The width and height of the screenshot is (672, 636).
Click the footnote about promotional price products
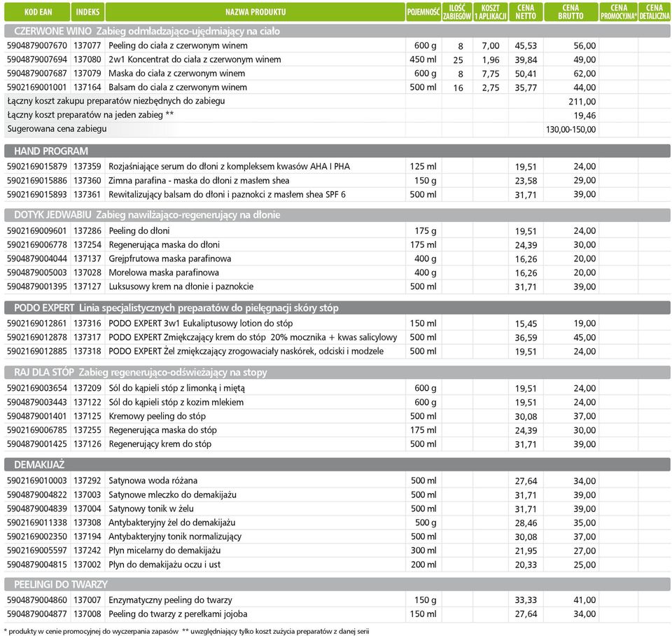[91, 631]
